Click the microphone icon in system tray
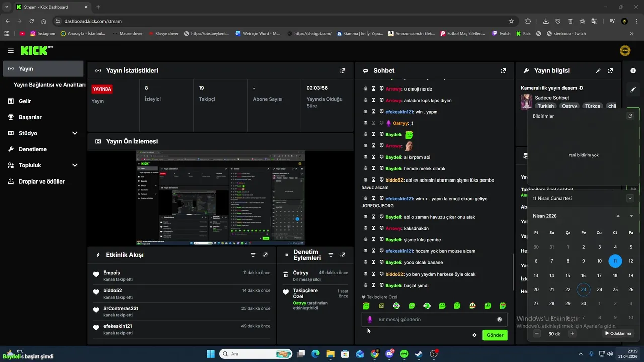644x362 pixels. (x=591, y=354)
